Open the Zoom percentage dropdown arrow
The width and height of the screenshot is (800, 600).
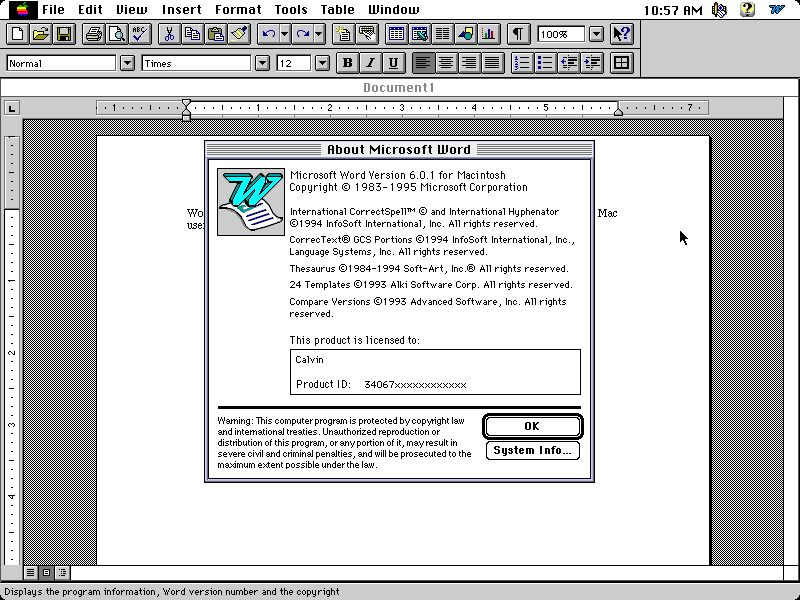click(x=596, y=34)
